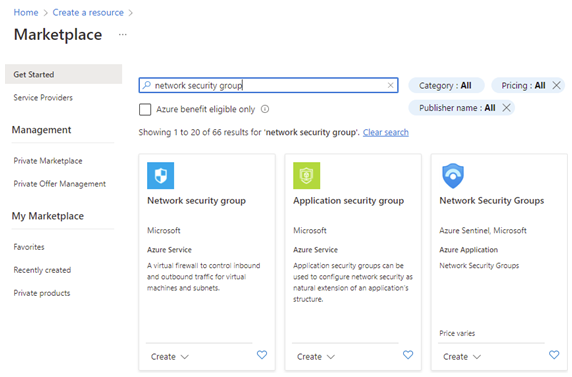The width and height of the screenshot is (572, 377).
Task: Click the Clear search link
Action: (386, 132)
